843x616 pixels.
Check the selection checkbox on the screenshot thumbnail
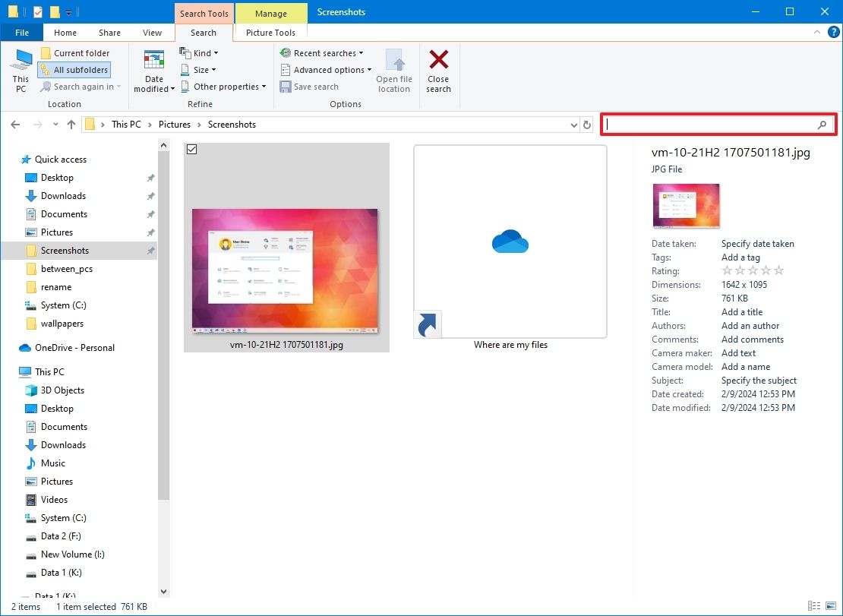(191, 149)
